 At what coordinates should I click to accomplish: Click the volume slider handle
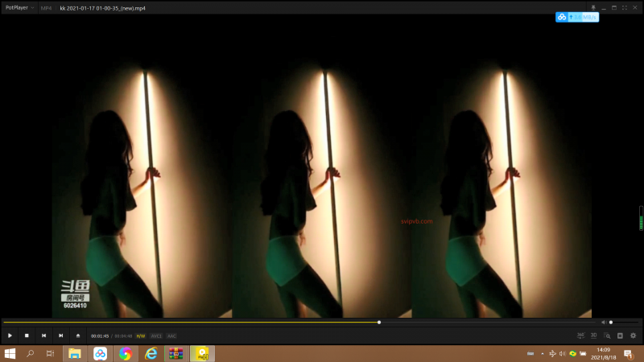(x=611, y=323)
